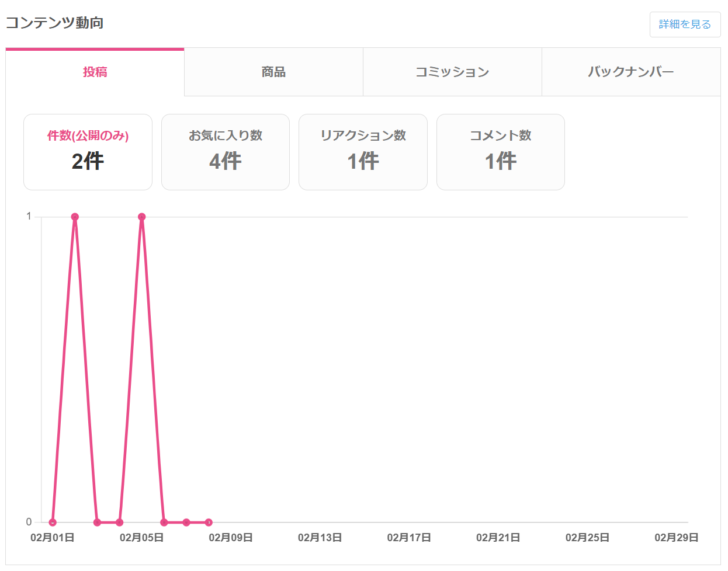Select the 件数(公開のみ) metric card
Image resolution: width=728 pixels, height=571 pixels.
[x=88, y=152]
